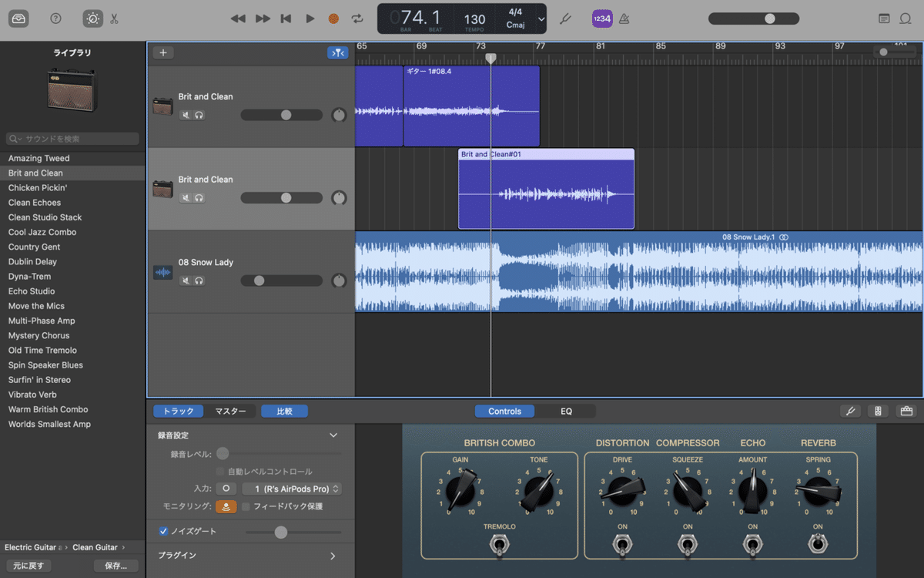Click the first Brit and Clean amp icon
Viewport: 924px width, 578px height.
pyautogui.click(x=162, y=106)
